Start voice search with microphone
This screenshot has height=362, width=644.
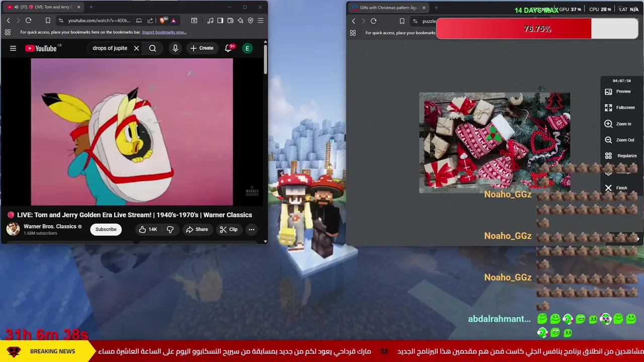pyautogui.click(x=175, y=48)
